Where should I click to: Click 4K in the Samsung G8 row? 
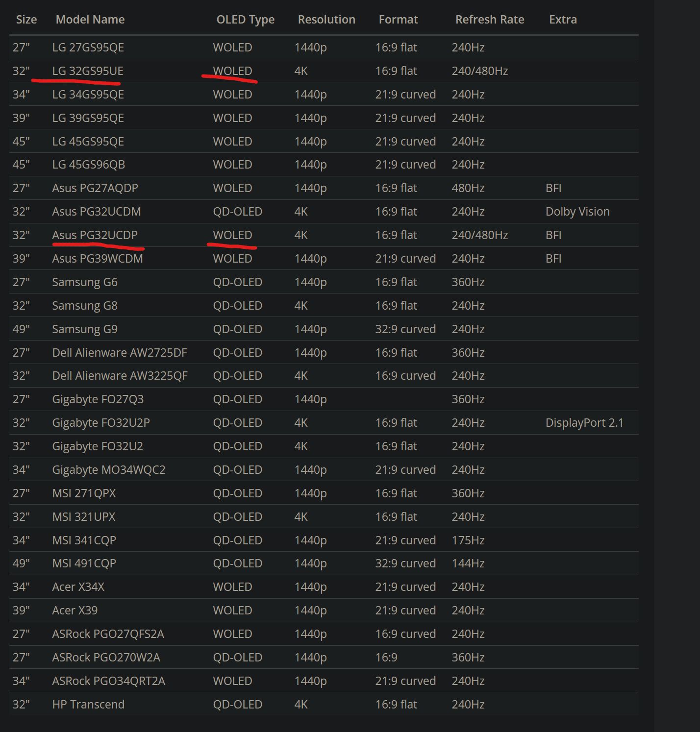click(x=301, y=306)
